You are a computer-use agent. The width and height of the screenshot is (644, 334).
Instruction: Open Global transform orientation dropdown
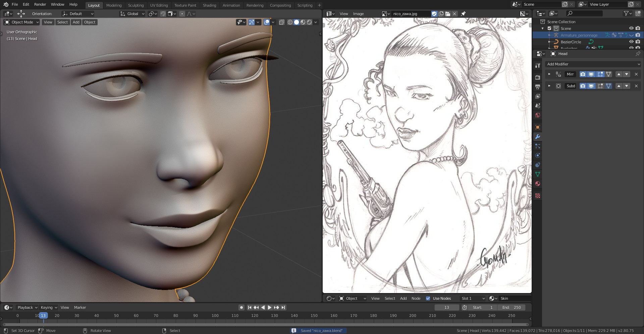coord(132,14)
